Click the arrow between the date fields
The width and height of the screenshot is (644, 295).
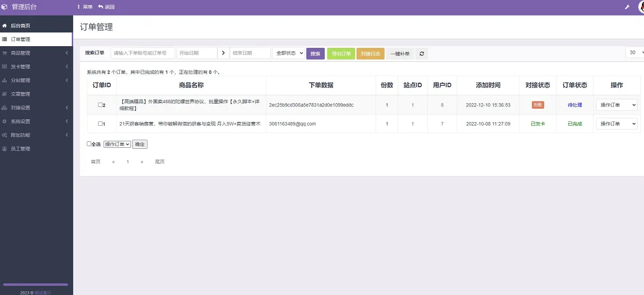[223, 53]
